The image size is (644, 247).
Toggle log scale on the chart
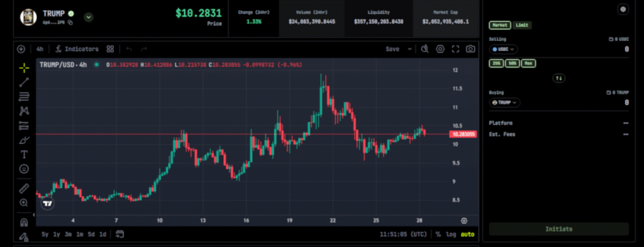click(x=451, y=234)
